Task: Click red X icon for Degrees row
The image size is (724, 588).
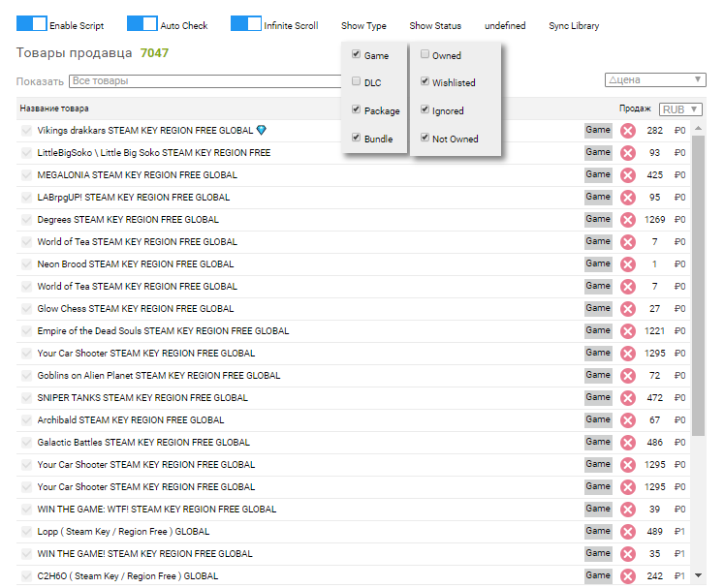Action: [627, 220]
